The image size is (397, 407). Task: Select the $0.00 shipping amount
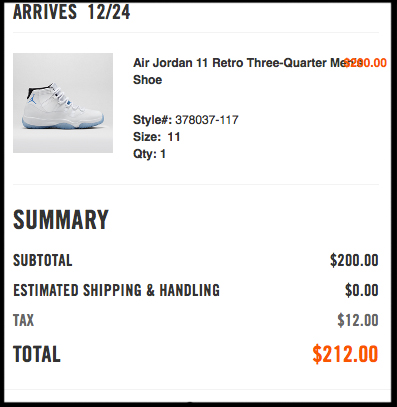362,290
